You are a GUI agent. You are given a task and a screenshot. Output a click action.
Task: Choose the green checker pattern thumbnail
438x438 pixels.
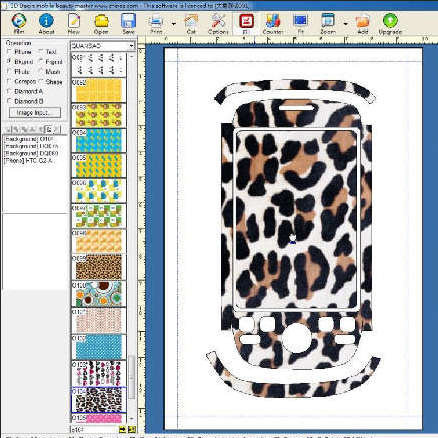click(99, 216)
